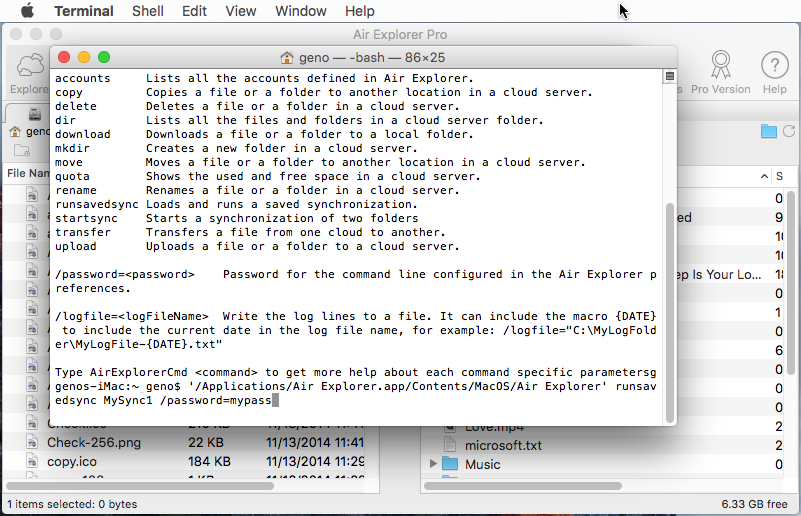This screenshot has height=516, width=801.
Task: Open the Edit menu
Action: click(194, 11)
